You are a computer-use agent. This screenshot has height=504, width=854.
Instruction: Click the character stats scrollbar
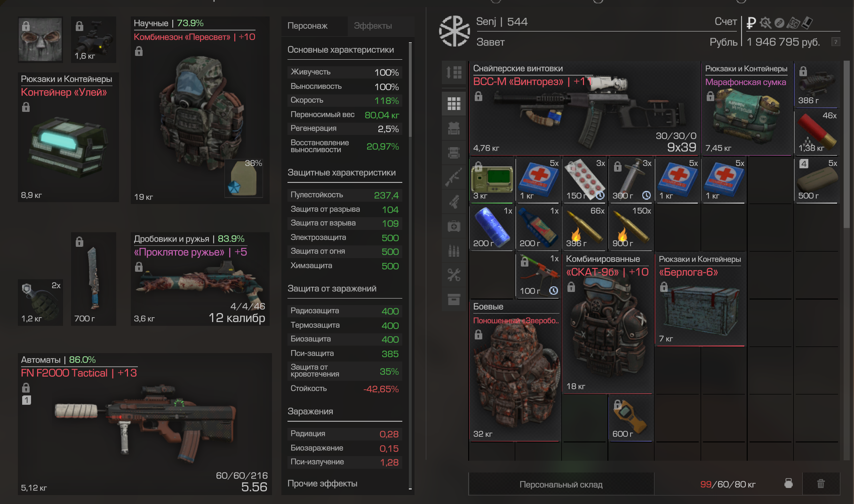[410, 89]
